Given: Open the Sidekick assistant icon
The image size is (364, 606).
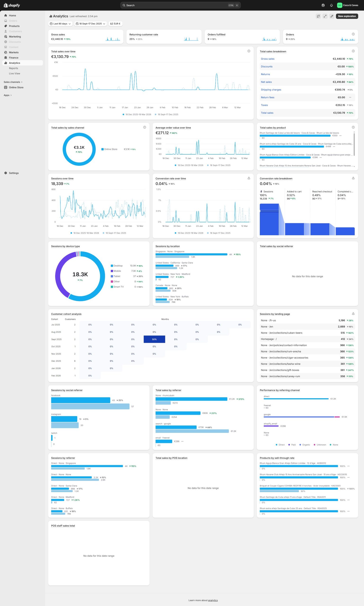Looking at the screenshot, I should coord(323,5).
